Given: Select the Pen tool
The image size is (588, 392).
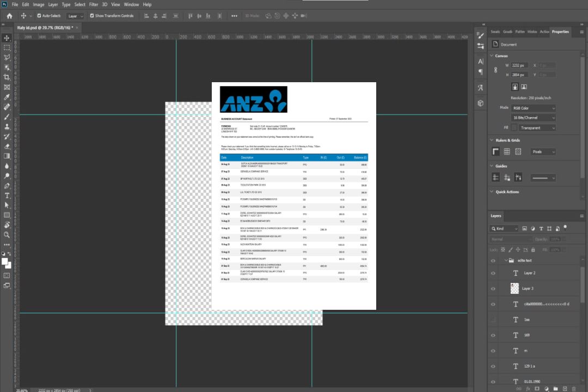Looking at the screenshot, I should point(7,186).
